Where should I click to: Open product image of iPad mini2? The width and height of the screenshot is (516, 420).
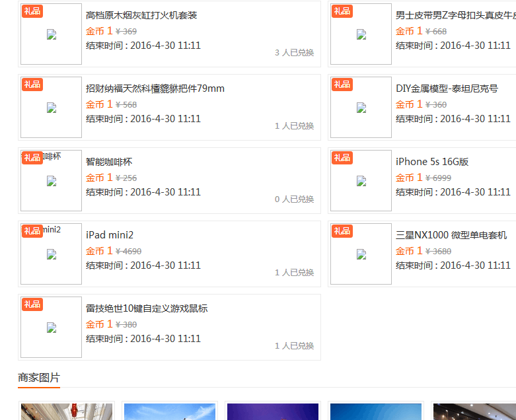click(x=52, y=254)
